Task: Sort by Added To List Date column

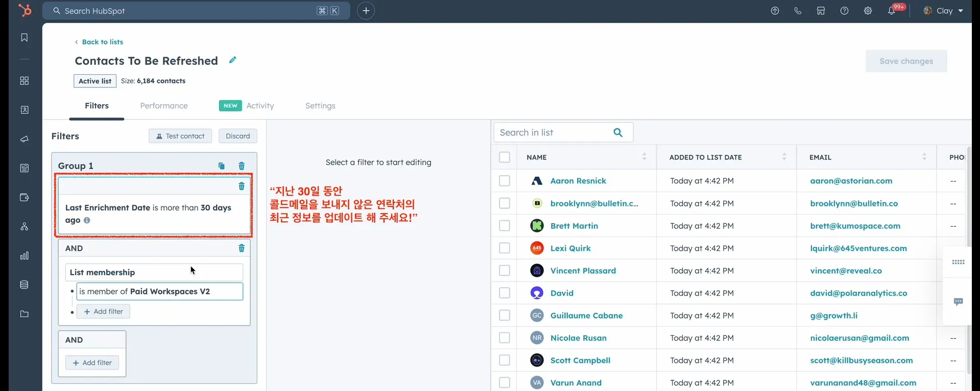Action: (x=784, y=157)
